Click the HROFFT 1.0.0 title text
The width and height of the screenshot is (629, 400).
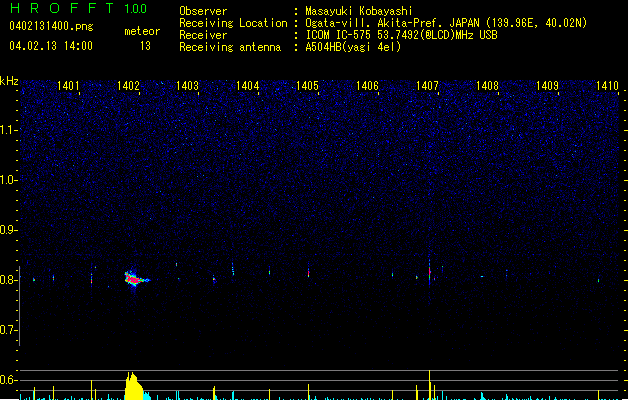[78, 8]
